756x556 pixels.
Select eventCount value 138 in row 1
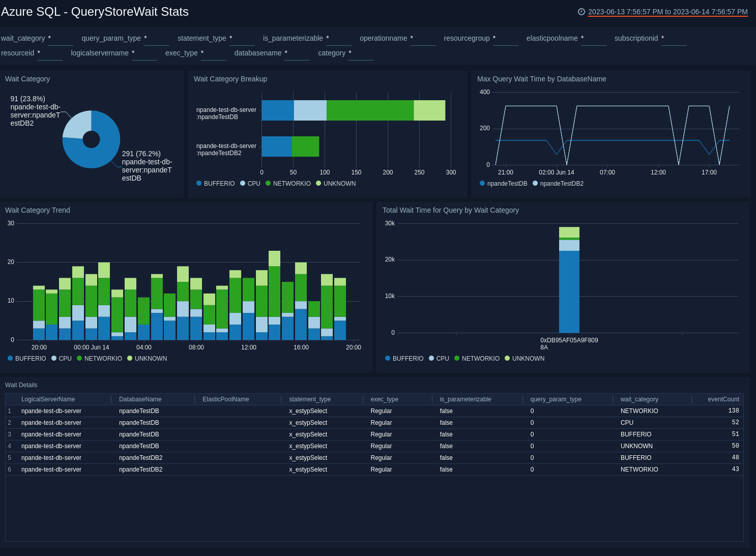coord(734,411)
